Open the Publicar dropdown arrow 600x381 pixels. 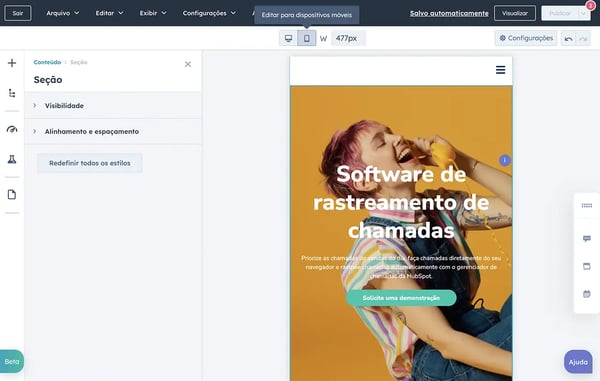click(x=584, y=13)
